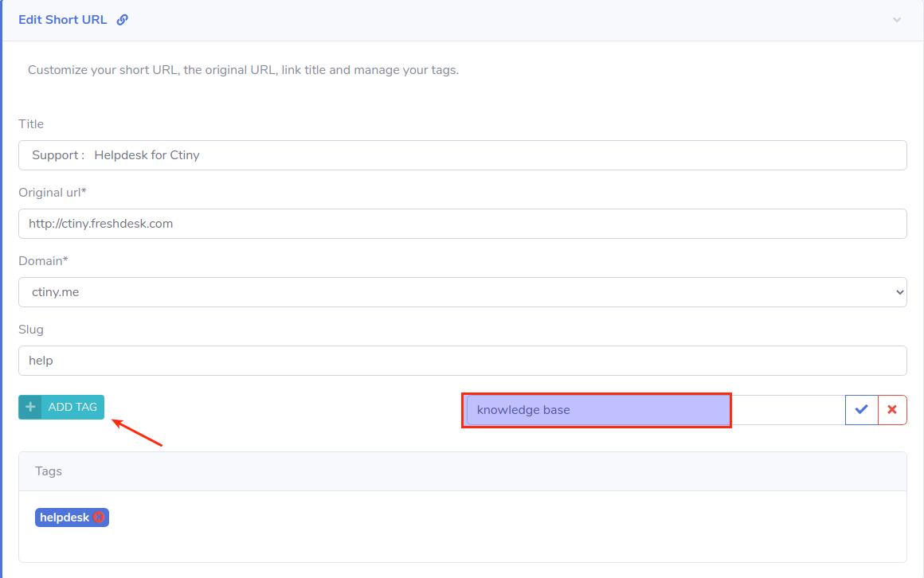Focus the Original url input field

[x=463, y=224]
